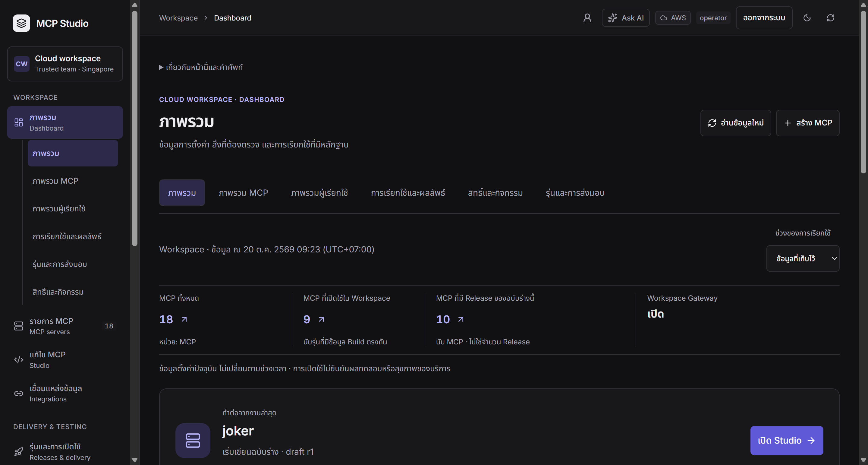Select sidebar sub-item ภาพรวม MCP
This screenshot has width=868, height=465.
(73, 181)
